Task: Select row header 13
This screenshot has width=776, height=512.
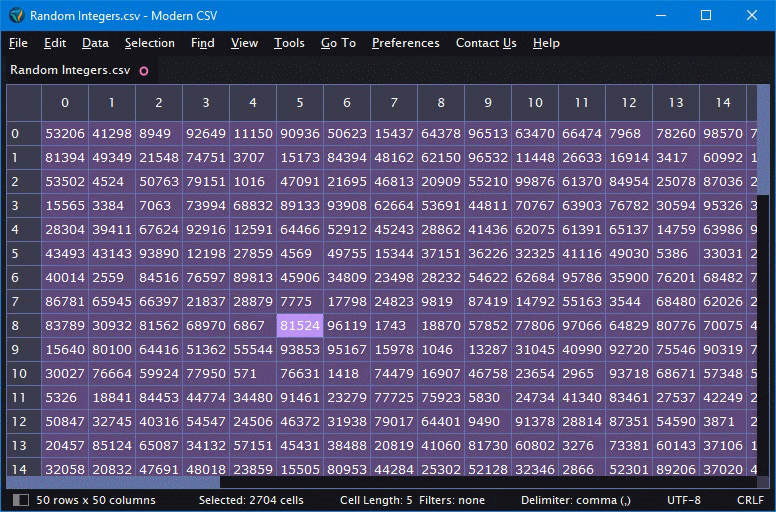Action: pyautogui.click(x=24, y=446)
